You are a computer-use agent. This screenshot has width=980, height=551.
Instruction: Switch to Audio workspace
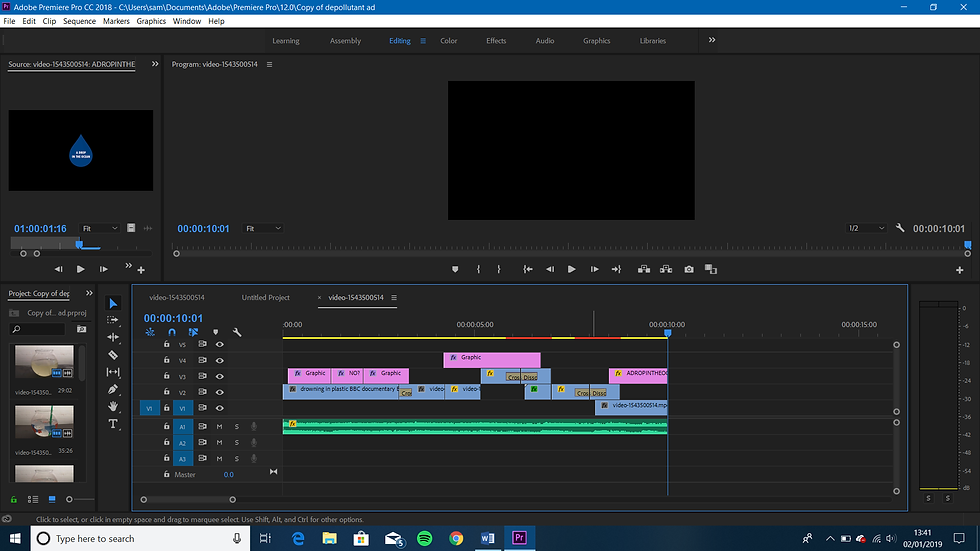pyautogui.click(x=545, y=41)
